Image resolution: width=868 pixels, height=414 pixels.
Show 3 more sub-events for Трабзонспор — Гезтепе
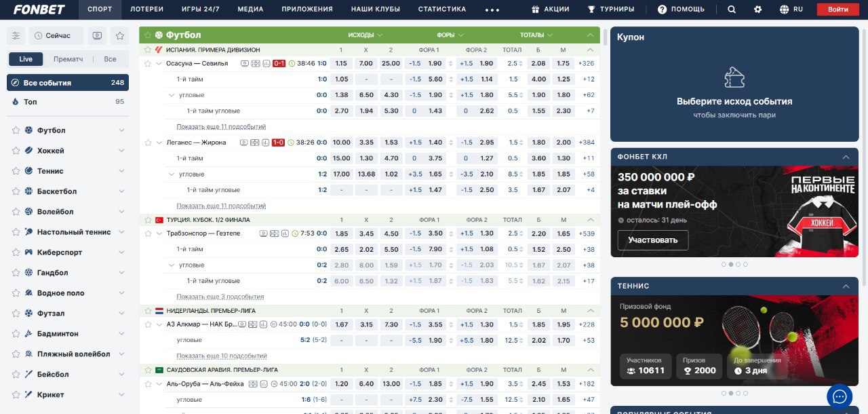point(220,297)
